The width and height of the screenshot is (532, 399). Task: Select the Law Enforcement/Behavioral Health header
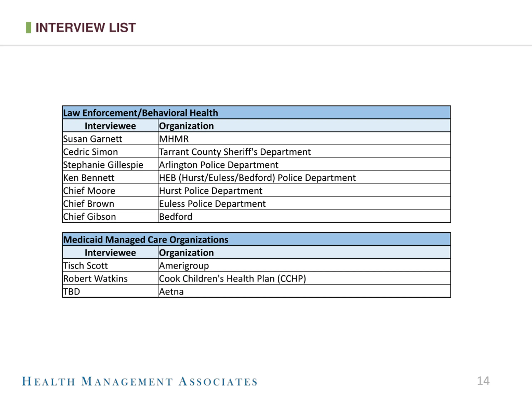coord(256,113)
